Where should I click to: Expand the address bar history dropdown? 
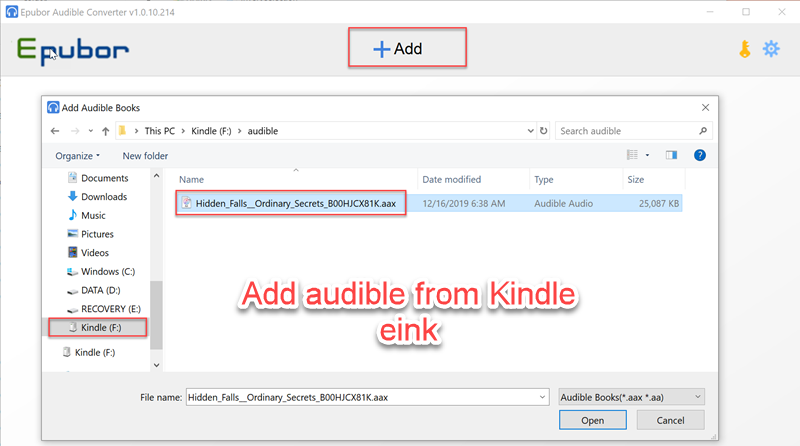(x=531, y=131)
